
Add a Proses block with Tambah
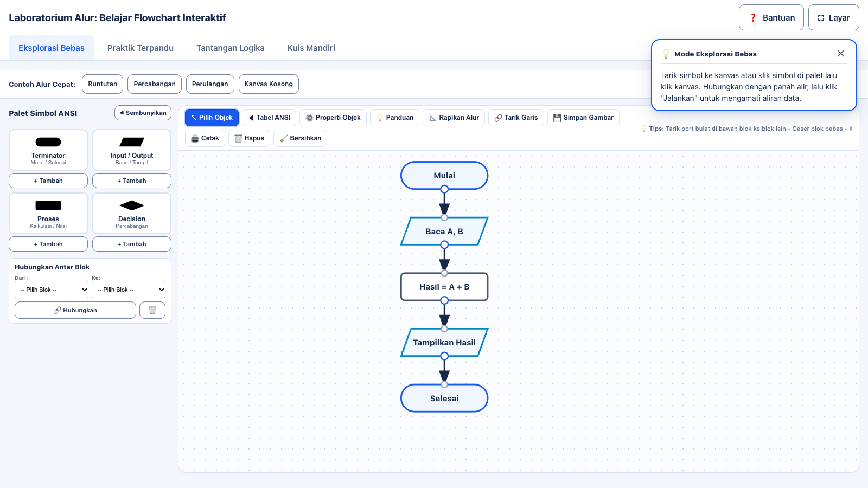[48, 244]
